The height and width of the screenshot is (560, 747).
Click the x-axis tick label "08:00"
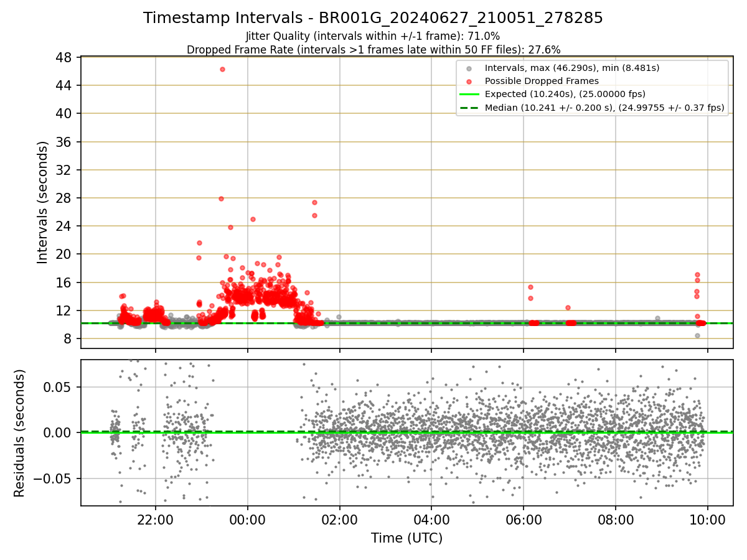(616, 520)
